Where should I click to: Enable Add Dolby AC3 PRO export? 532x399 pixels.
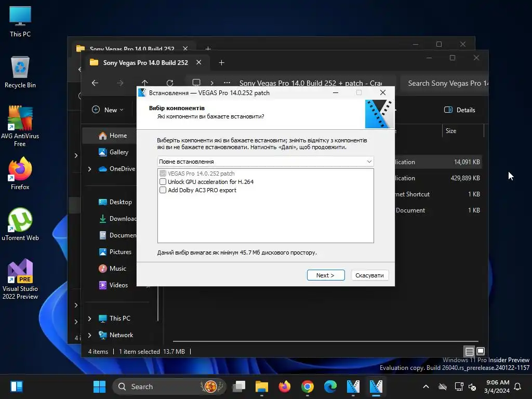pyautogui.click(x=163, y=190)
